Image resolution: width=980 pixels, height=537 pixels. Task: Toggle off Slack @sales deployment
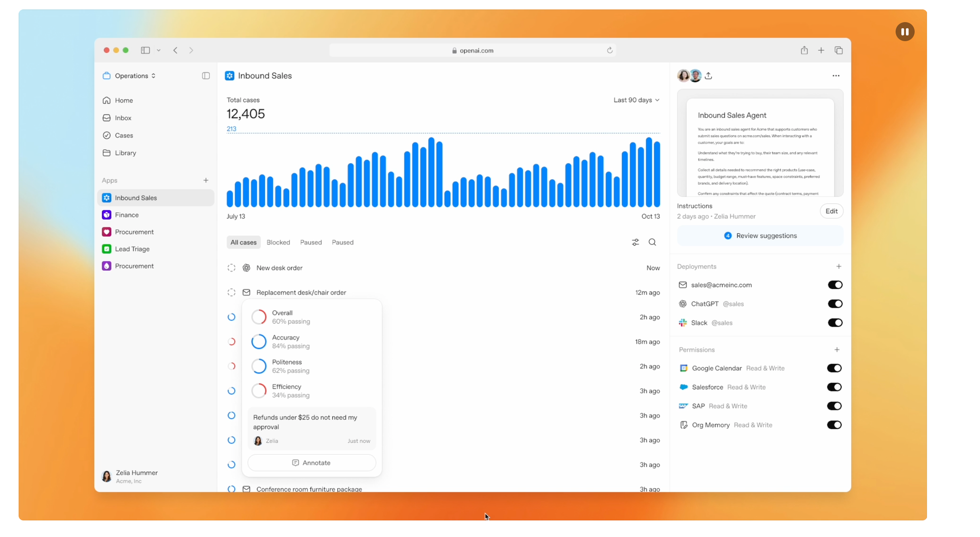(x=834, y=323)
